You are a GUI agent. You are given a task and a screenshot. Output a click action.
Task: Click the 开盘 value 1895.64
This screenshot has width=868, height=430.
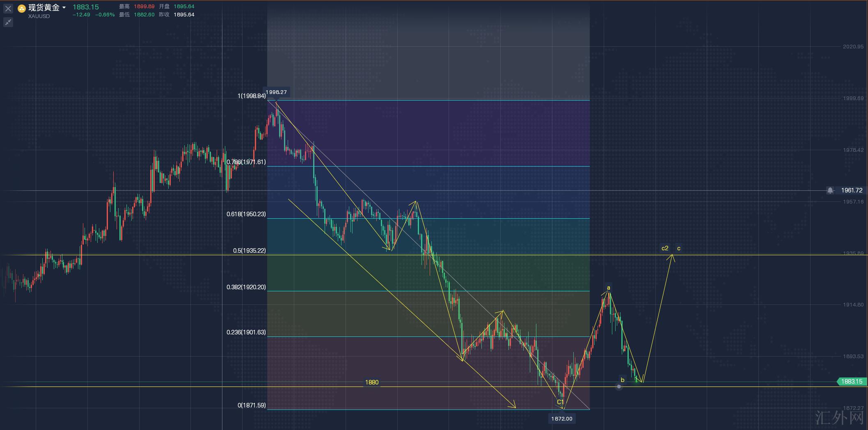[184, 7]
